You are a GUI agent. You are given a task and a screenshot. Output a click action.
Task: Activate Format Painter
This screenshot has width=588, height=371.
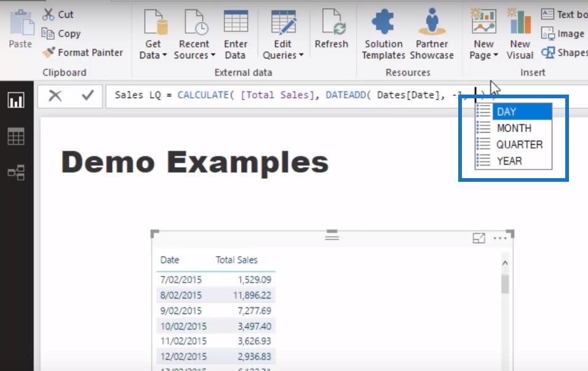click(82, 52)
